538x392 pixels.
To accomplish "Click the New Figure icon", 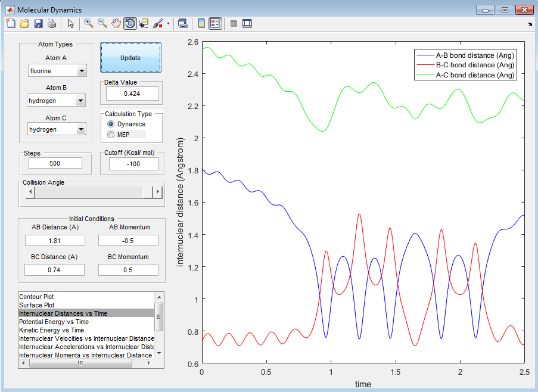I will (x=11, y=23).
